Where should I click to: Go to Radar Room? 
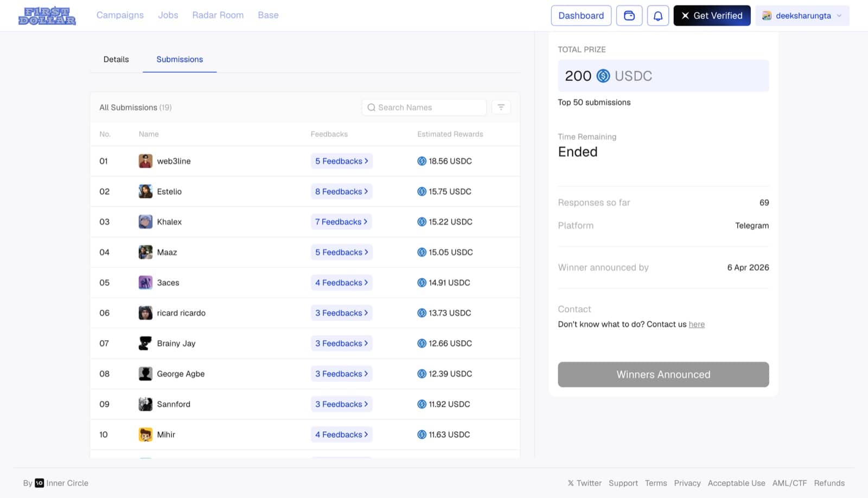218,15
